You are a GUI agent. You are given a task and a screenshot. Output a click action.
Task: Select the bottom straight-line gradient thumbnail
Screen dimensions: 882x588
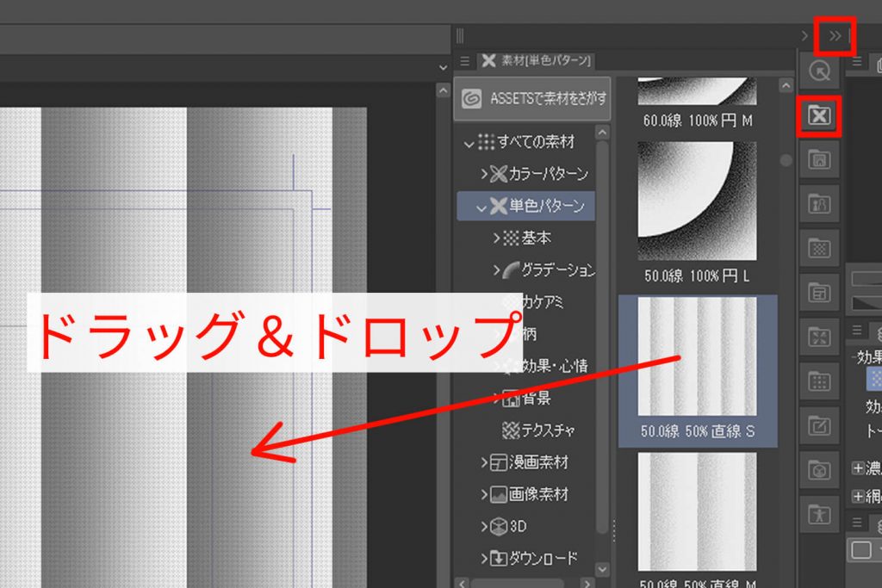click(697, 511)
